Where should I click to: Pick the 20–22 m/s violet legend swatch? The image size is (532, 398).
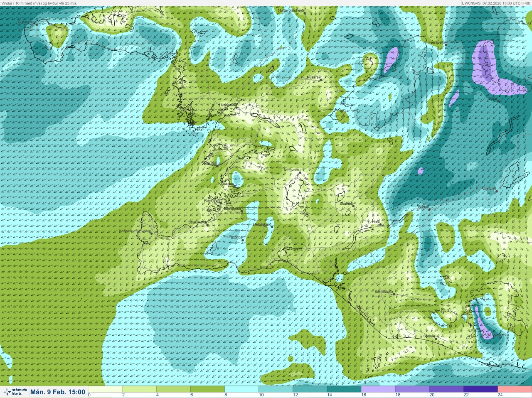coord(446,389)
